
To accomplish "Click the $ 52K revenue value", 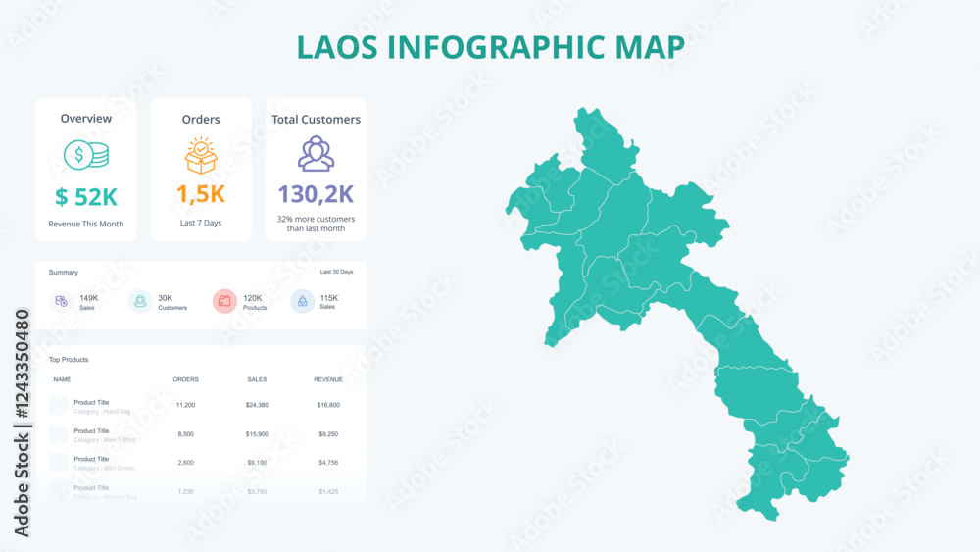I will [x=86, y=197].
